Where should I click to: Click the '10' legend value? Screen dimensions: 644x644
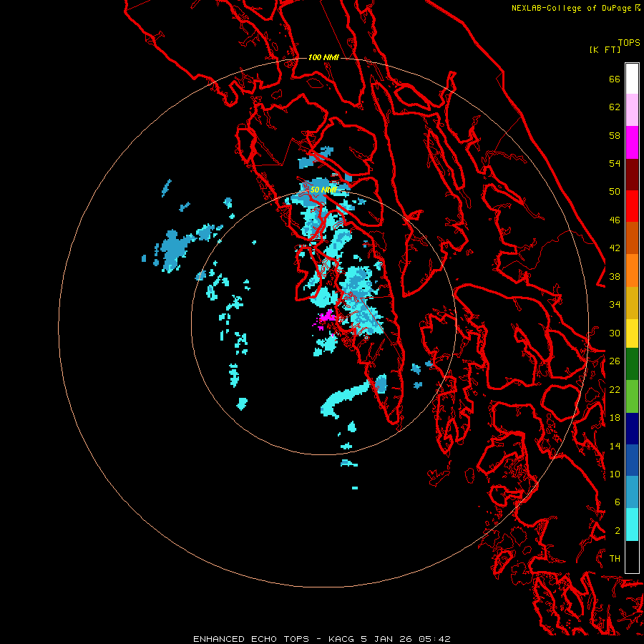[615, 474]
